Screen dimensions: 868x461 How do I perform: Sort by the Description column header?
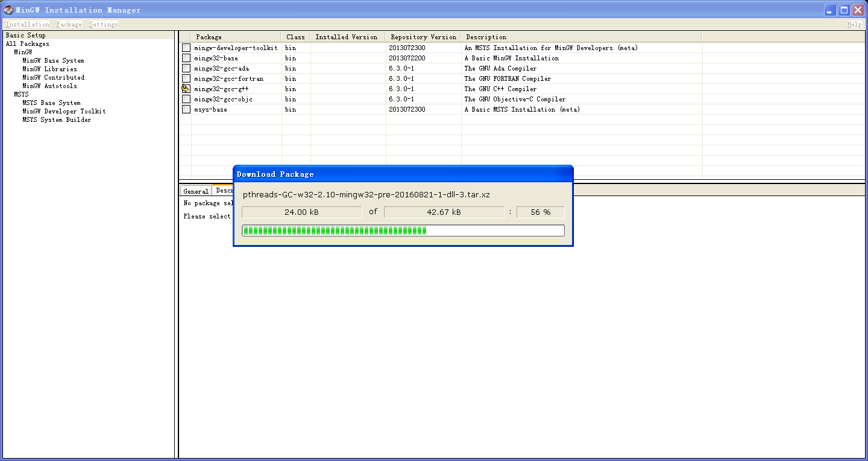[x=581, y=37]
